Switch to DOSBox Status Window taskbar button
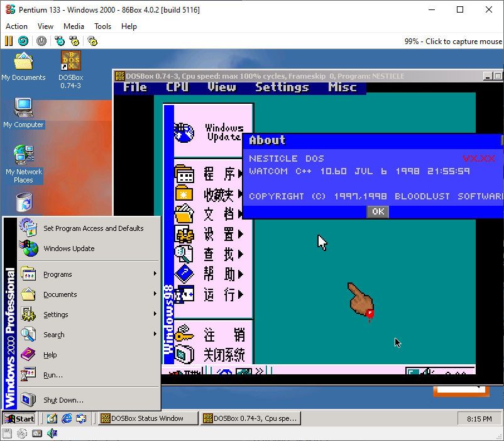The image size is (504, 441). click(148, 418)
